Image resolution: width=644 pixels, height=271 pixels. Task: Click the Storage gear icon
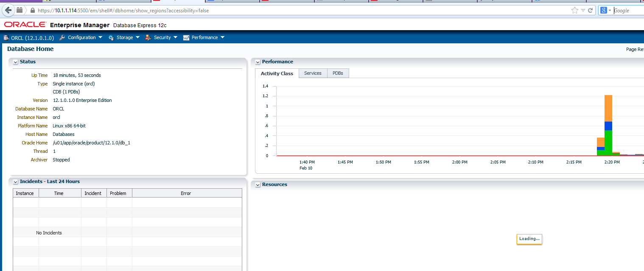click(x=111, y=37)
